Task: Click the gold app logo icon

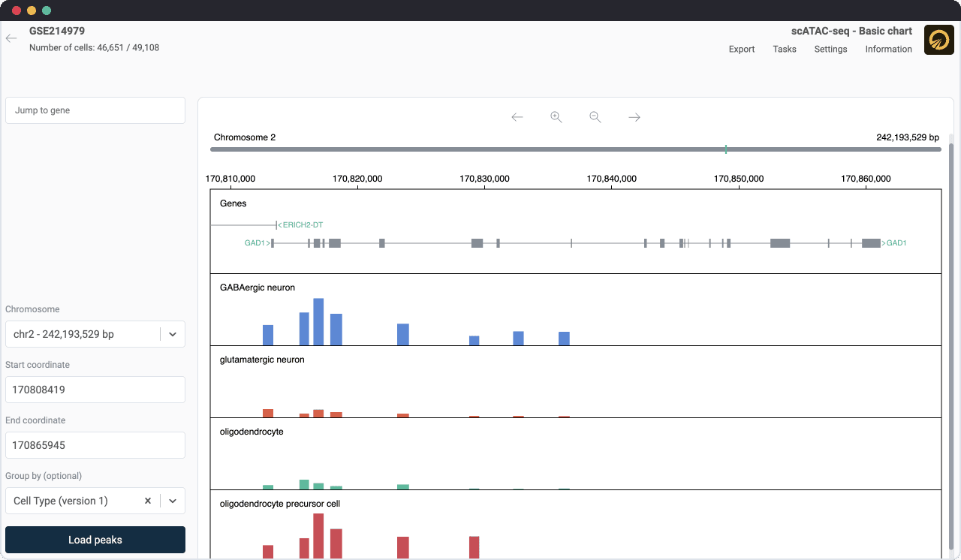Action: (x=938, y=40)
